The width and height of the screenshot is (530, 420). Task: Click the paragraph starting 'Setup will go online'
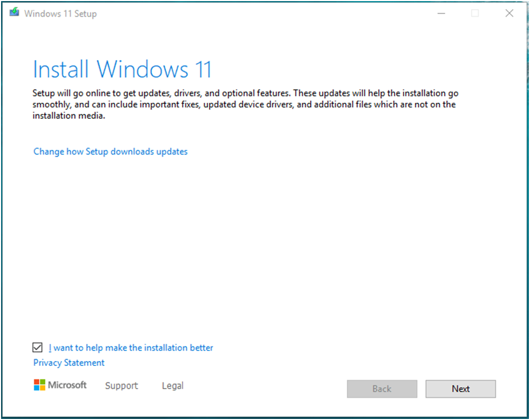point(245,104)
